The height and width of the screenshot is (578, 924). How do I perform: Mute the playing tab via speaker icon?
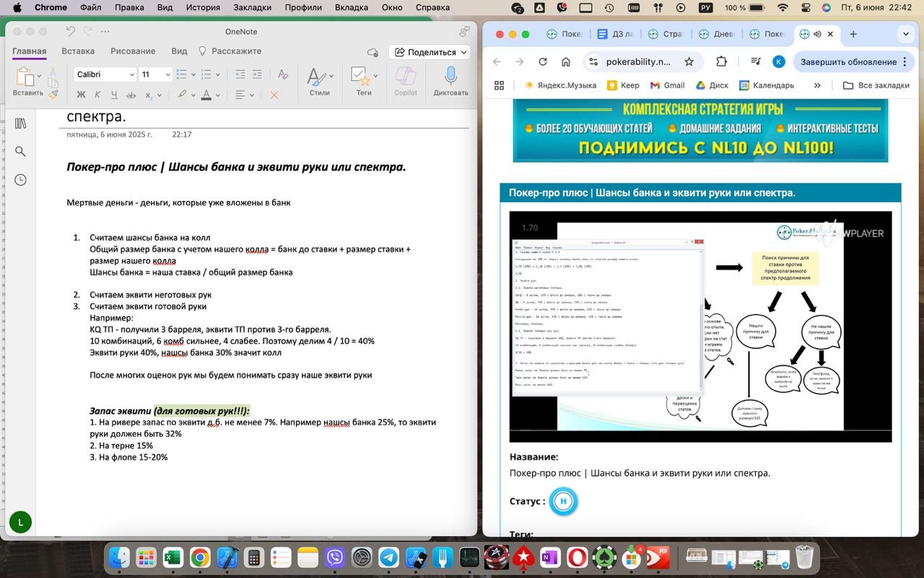(817, 34)
